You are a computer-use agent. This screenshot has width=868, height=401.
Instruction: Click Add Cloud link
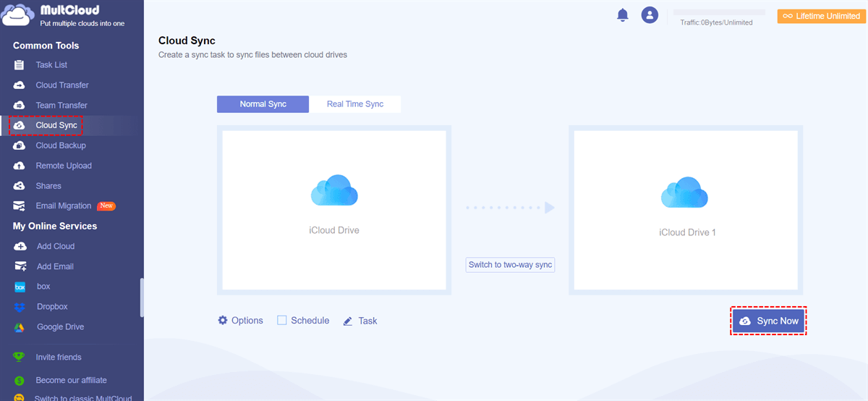(56, 247)
